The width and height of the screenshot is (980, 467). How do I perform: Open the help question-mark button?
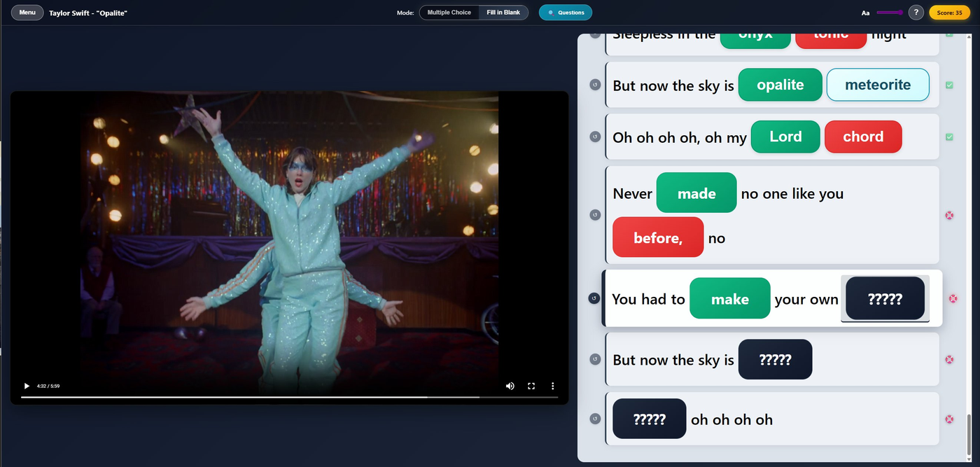[x=916, y=13]
